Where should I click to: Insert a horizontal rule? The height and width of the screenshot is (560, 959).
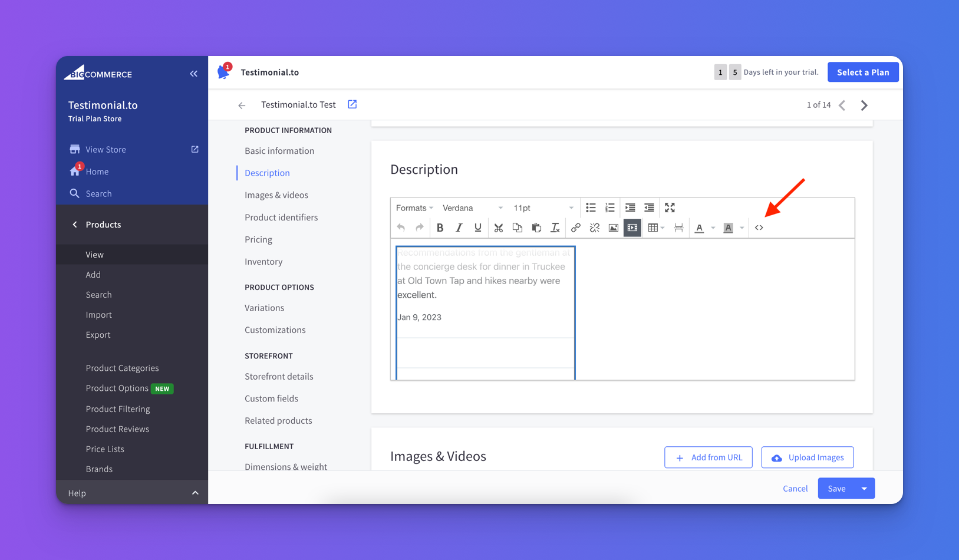(678, 228)
